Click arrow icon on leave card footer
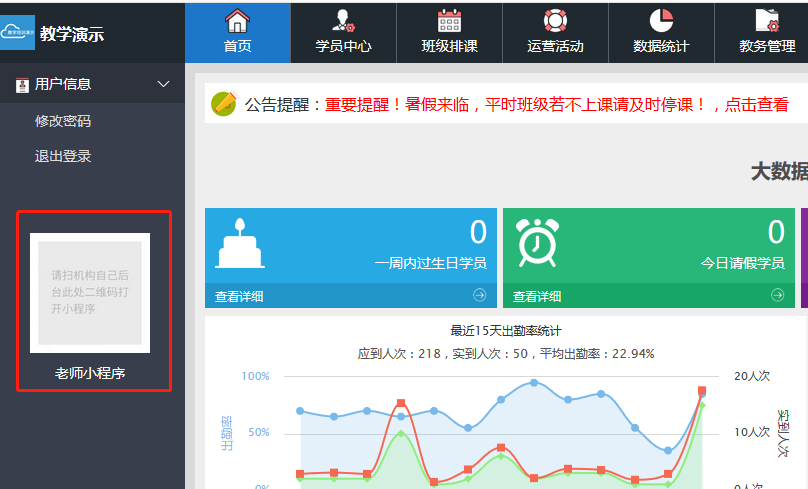This screenshot has width=808, height=489. tap(777, 296)
